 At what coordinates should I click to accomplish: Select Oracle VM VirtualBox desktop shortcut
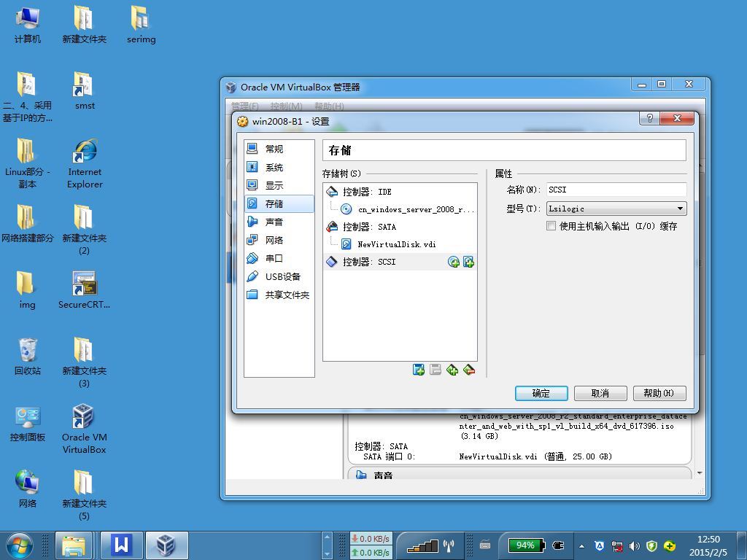pos(85,429)
